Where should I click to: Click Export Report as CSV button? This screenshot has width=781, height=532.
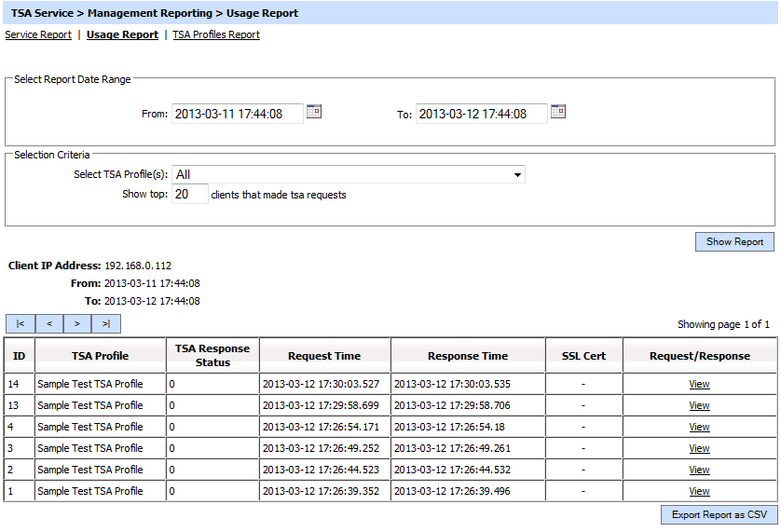tap(719, 514)
